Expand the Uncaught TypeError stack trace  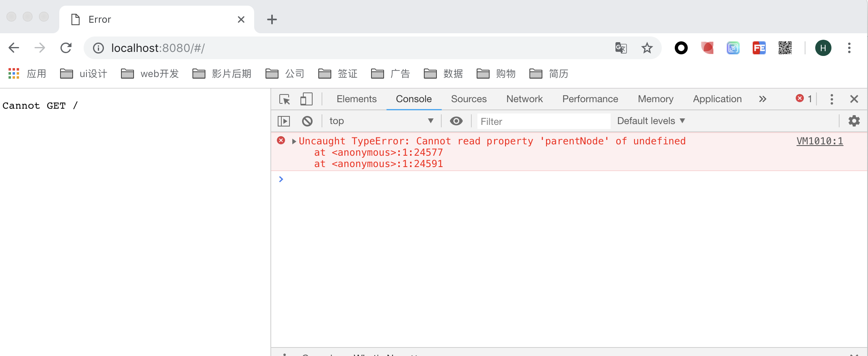pyautogui.click(x=294, y=142)
